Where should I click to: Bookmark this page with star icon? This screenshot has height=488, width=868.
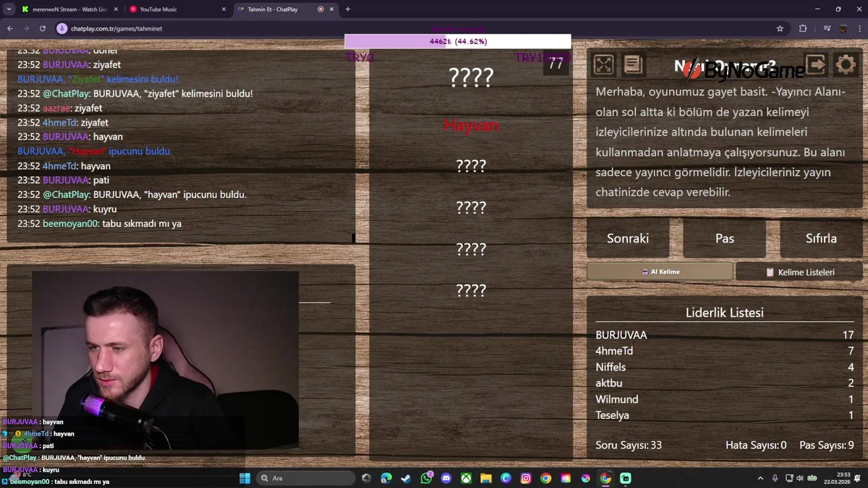click(x=780, y=28)
